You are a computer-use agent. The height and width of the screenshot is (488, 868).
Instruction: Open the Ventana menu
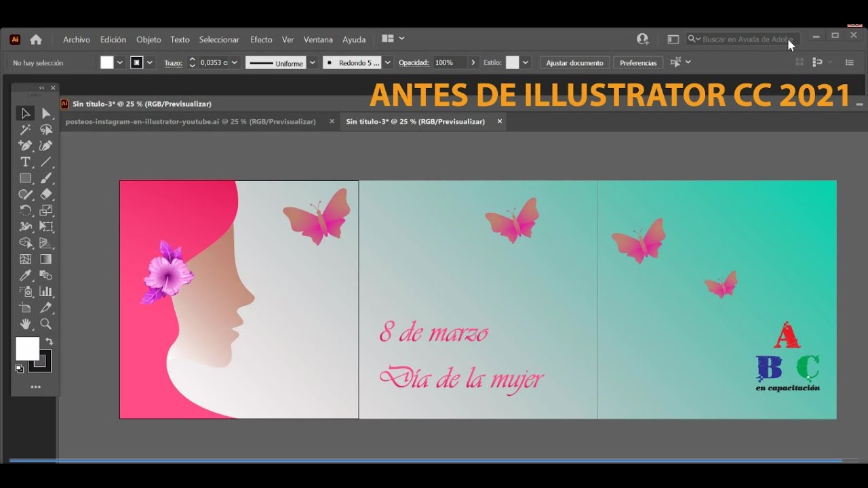(318, 39)
